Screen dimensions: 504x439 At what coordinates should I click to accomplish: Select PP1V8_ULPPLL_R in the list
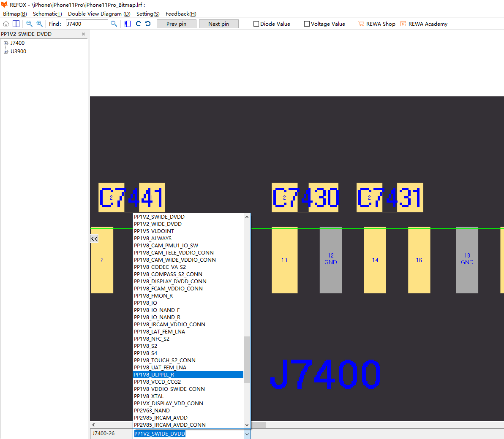[x=188, y=375]
